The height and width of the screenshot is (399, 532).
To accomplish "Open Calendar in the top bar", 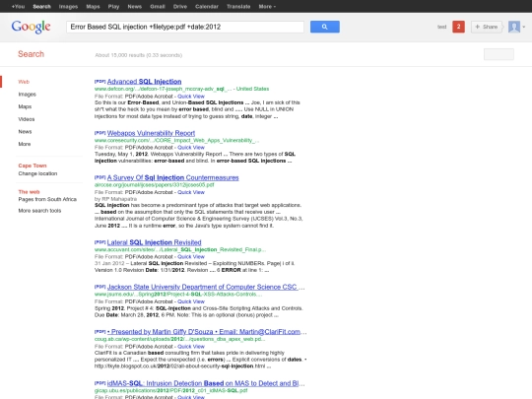I will pos(207,7).
